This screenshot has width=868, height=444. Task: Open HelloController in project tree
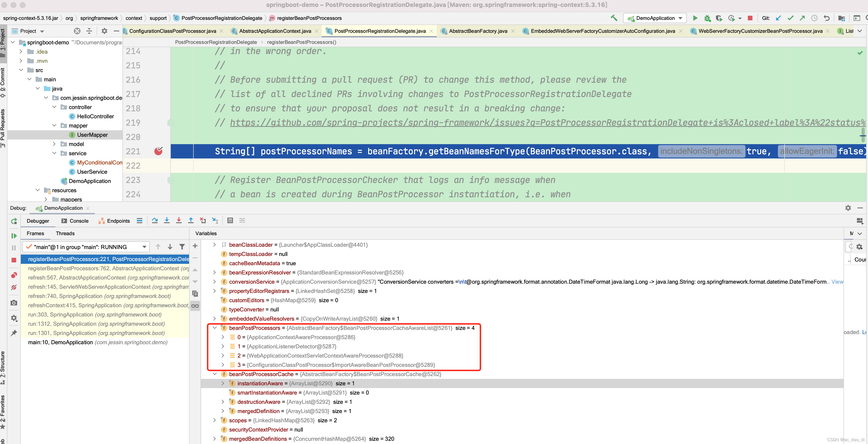coord(95,116)
